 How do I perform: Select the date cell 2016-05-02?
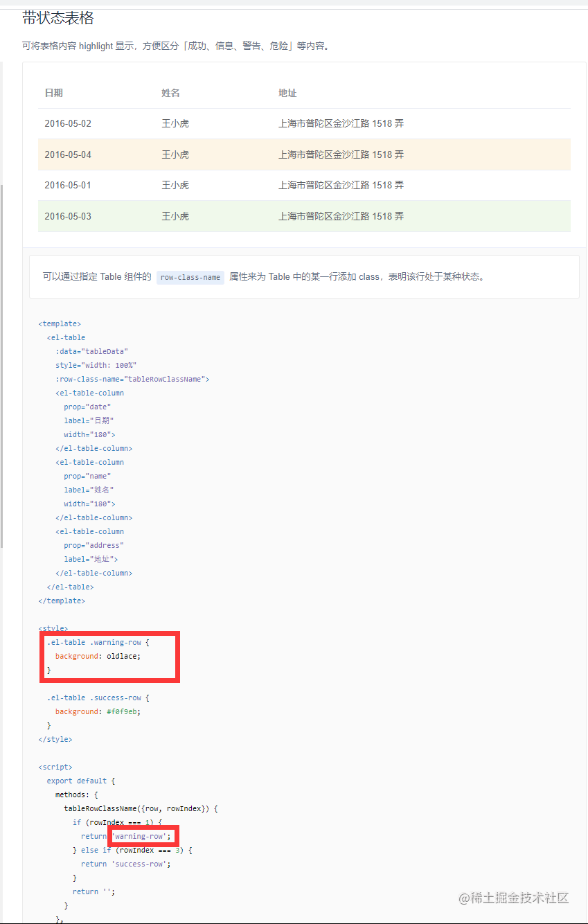click(x=68, y=123)
